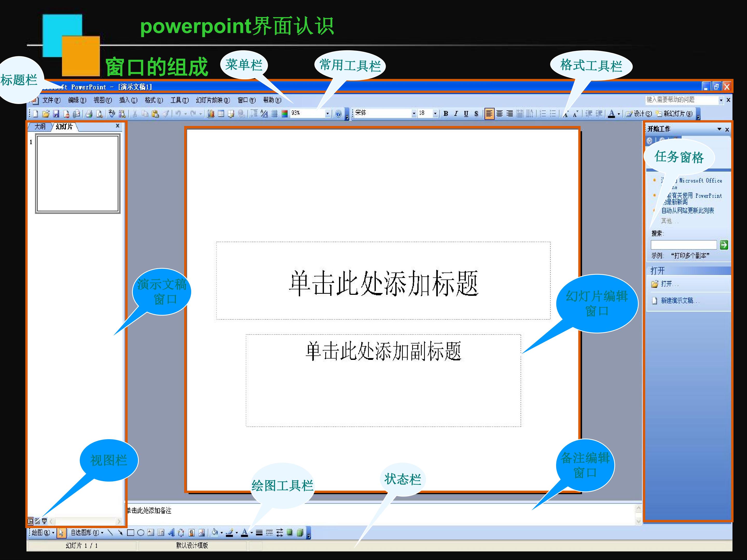Screen dimensions: 747x560
Task: Click 新建演示文稿... link
Action: (x=680, y=300)
